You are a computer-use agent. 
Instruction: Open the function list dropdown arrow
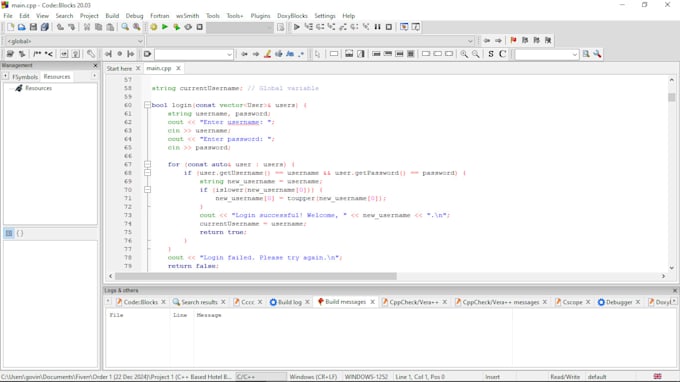(471, 41)
